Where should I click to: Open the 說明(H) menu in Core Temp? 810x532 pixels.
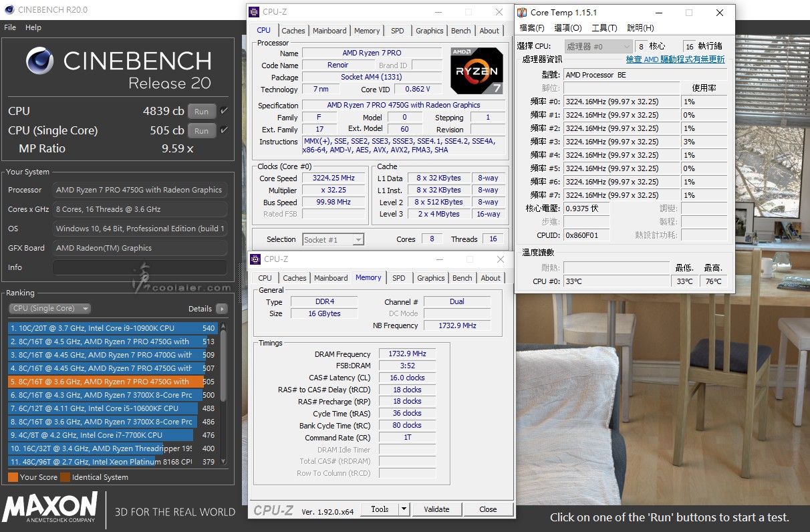(x=640, y=28)
